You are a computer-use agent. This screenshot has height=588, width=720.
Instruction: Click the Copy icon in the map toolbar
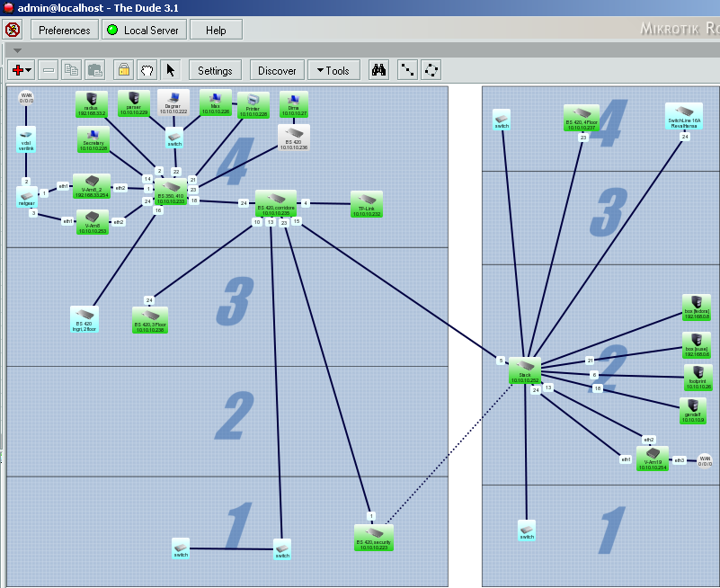point(71,70)
